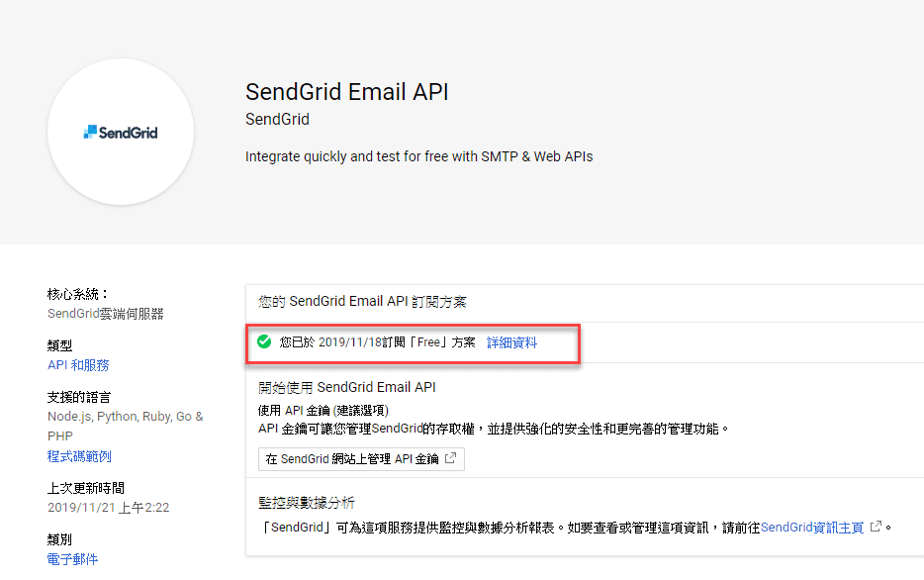Click the SendGrid雲端伺服器 core system text

pyautogui.click(x=106, y=314)
